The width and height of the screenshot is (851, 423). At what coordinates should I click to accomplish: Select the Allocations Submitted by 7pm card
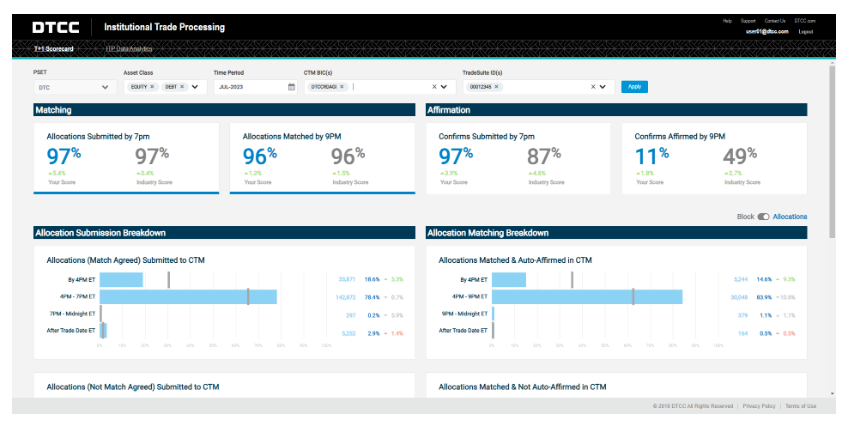pos(126,158)
